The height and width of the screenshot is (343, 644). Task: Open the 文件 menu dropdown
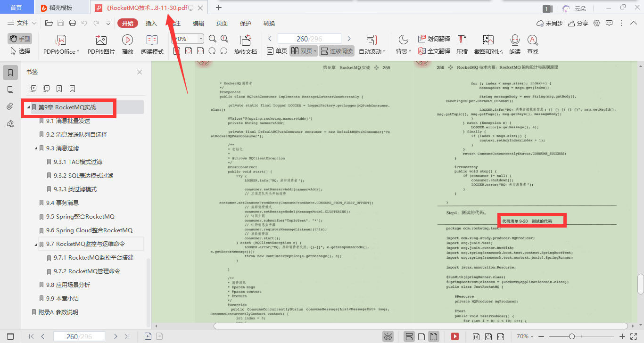click(23, 23)
